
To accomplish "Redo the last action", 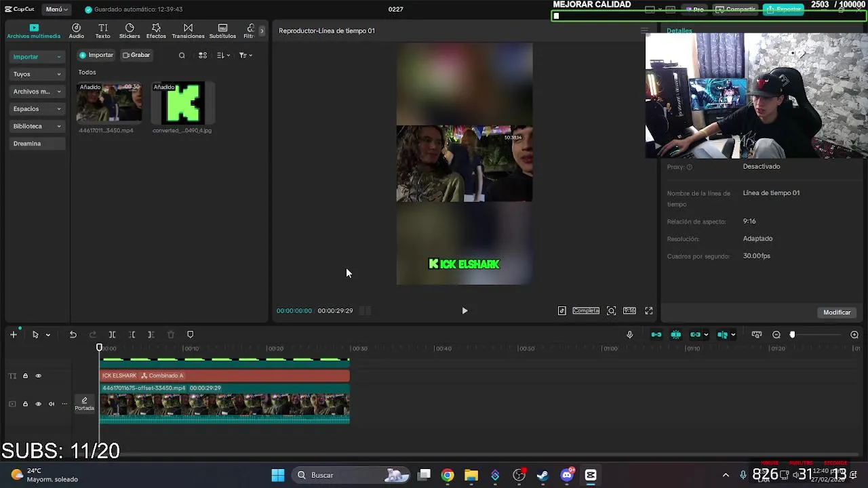I will (93, 335).
